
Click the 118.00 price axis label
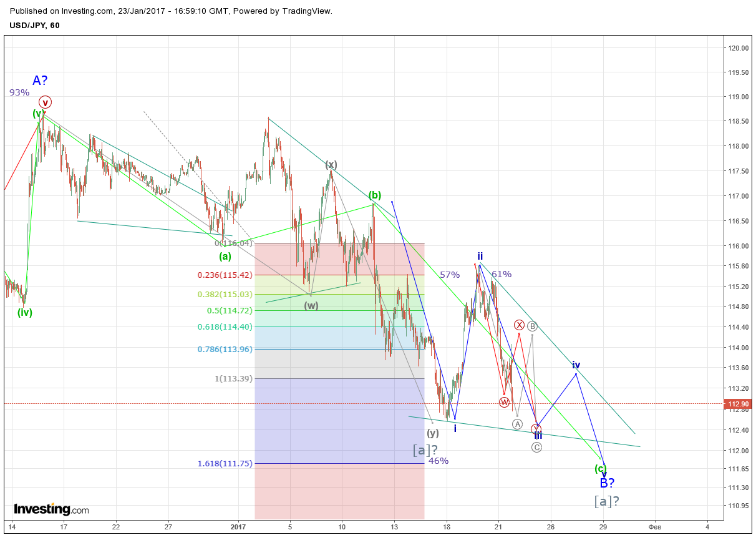738,146
